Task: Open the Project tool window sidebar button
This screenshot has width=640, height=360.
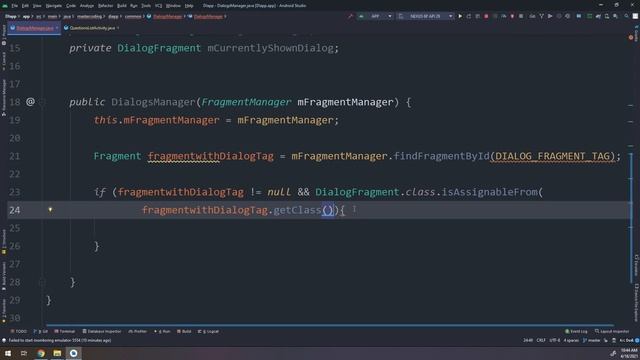Action: click(x=4, y=35)
